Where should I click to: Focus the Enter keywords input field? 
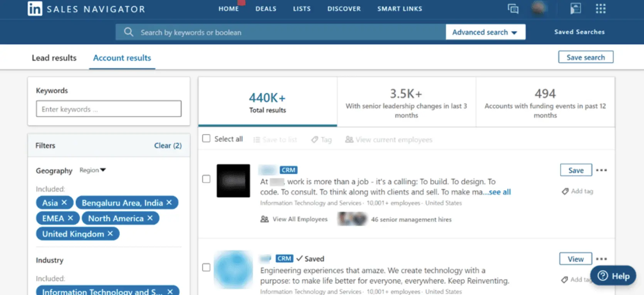[x=109, y=109]
